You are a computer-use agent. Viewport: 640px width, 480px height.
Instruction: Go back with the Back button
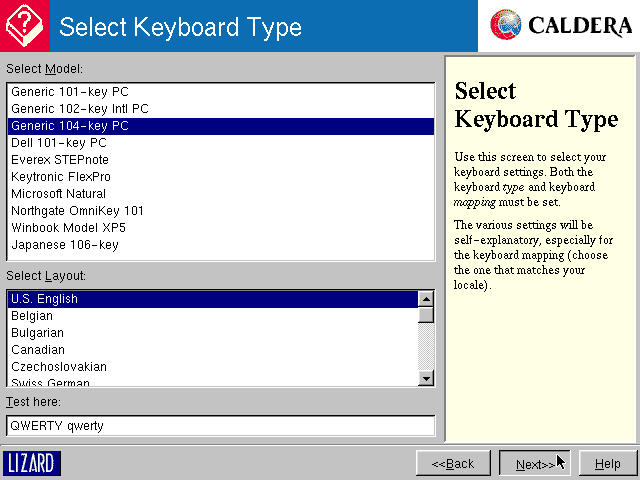point(453,464)
